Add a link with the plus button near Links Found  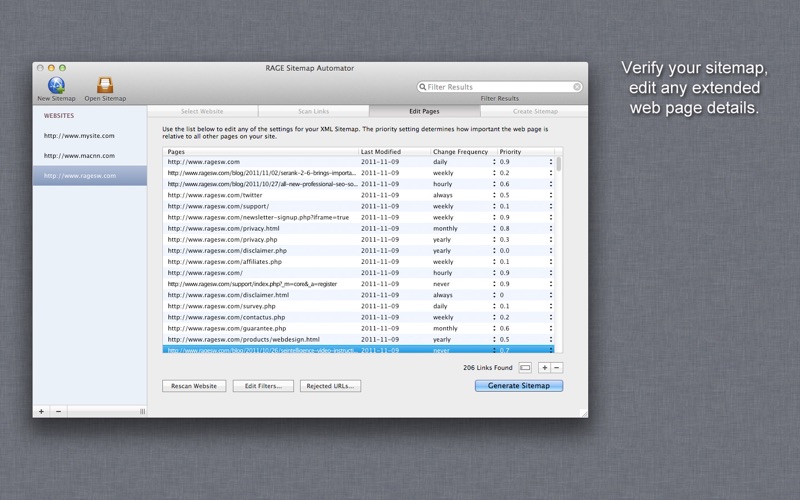544,367
